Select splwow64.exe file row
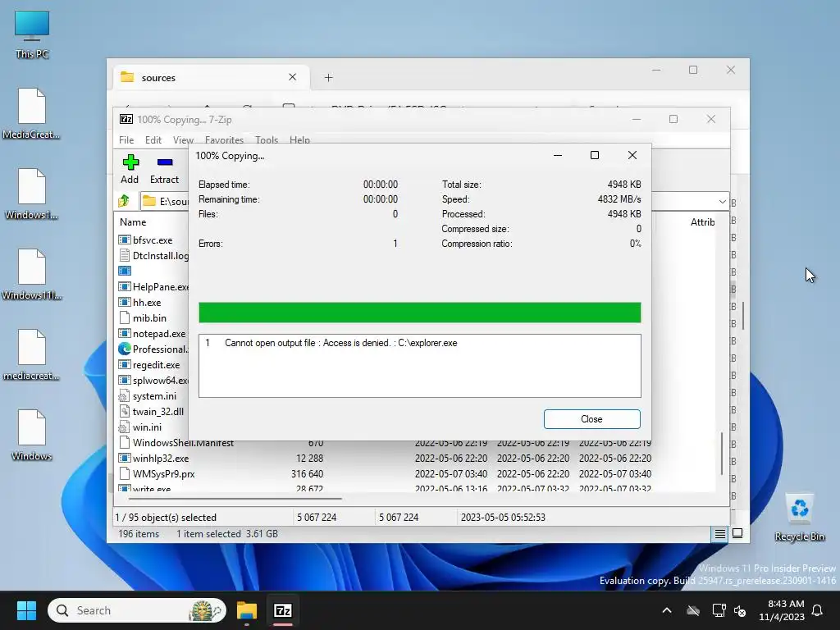840x630 pixels. click(153, 380)
